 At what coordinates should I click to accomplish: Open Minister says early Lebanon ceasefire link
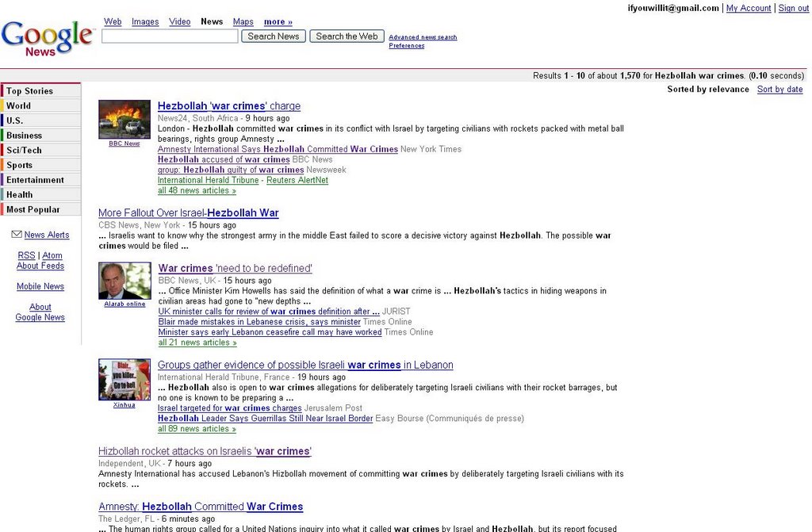[270, 332]
